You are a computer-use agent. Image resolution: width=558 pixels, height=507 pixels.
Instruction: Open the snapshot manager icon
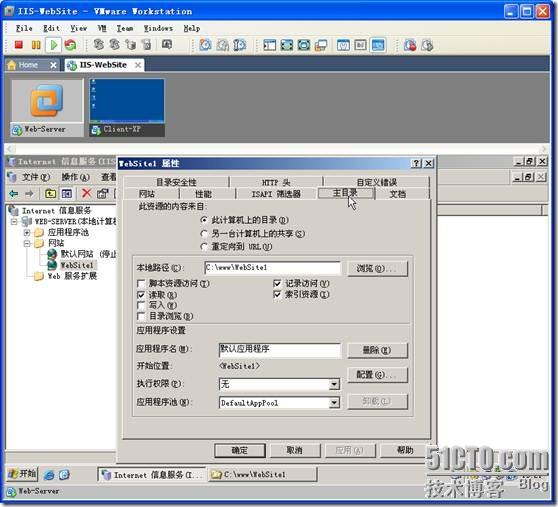[x=240, y=45]
